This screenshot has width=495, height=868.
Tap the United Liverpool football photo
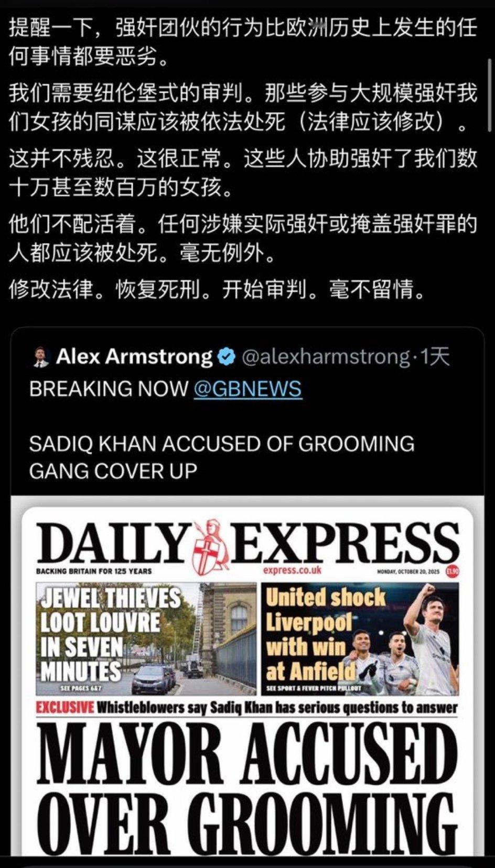360,639
